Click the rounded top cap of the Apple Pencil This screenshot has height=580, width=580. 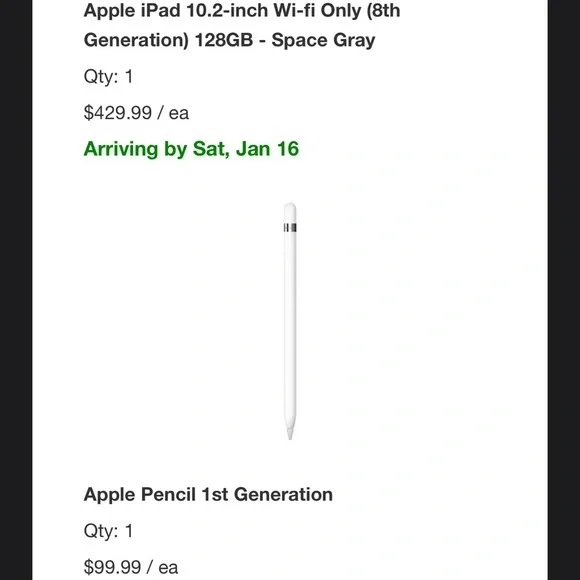click(290, 212)
